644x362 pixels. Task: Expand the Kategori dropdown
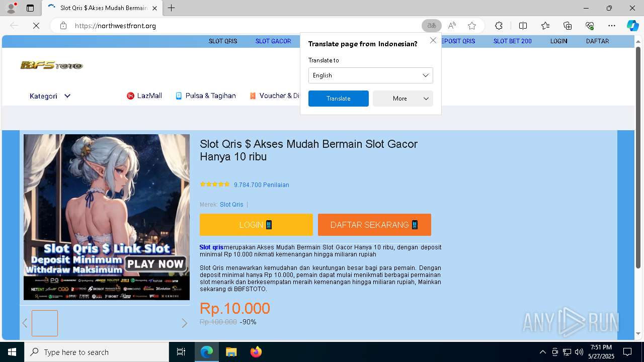click(50, 96)
